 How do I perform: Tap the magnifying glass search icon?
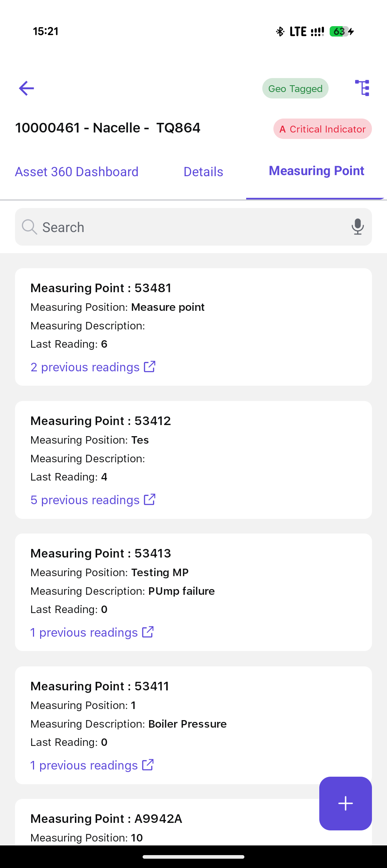tap(29, 227)
